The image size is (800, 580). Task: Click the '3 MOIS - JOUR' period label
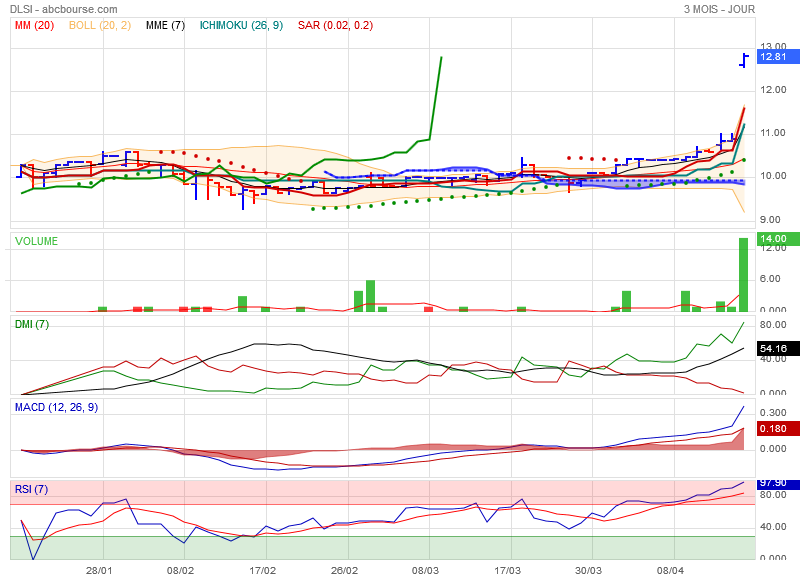pyautogui.click(x=719, y=9)
